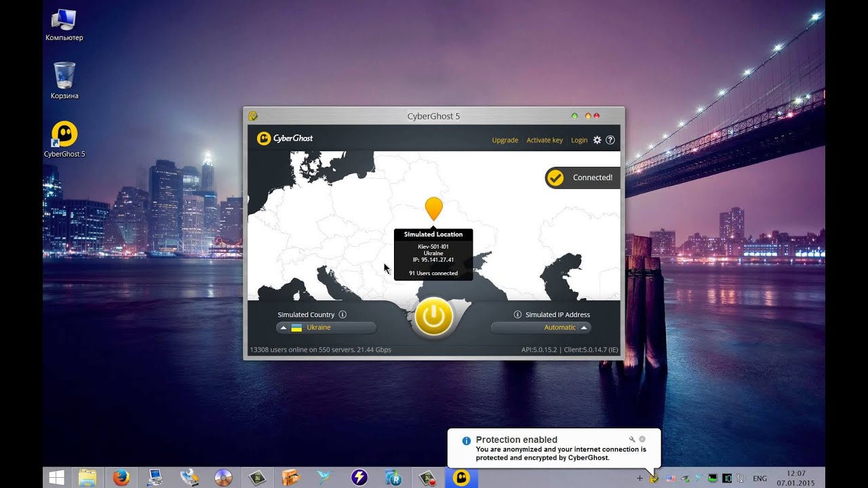Click CyberGhost tray icon with checkmark

click(654, 479)
